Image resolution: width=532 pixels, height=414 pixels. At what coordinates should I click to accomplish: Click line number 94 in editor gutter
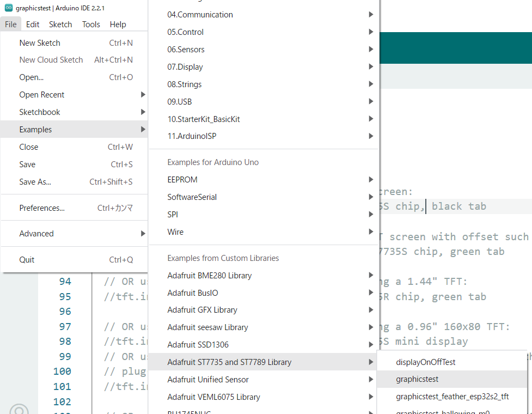point(65,281)
